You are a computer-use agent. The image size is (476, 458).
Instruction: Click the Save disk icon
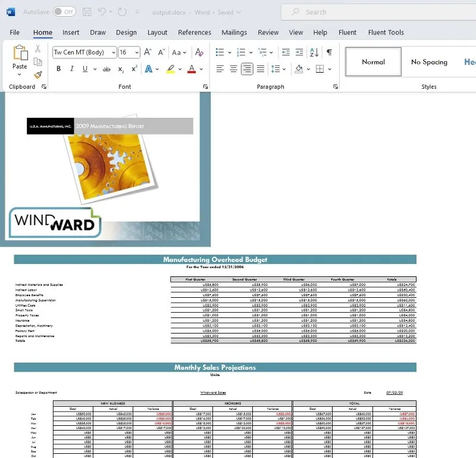87,12
